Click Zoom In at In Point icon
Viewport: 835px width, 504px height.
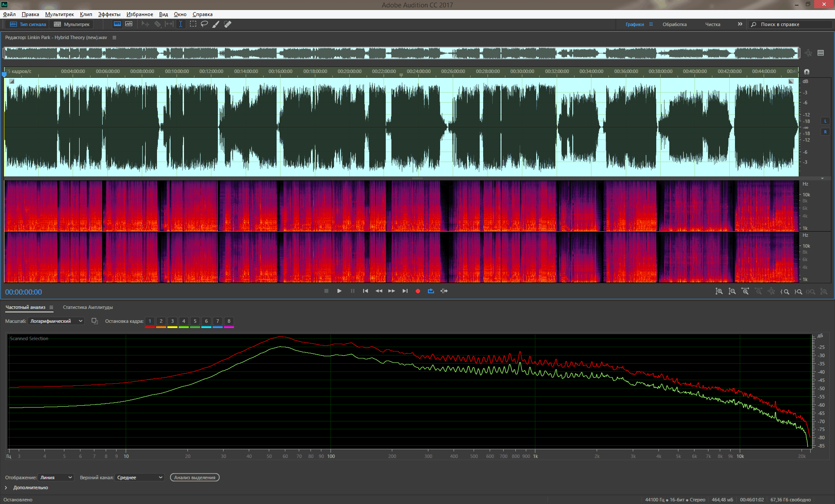(x=785, y=292)
